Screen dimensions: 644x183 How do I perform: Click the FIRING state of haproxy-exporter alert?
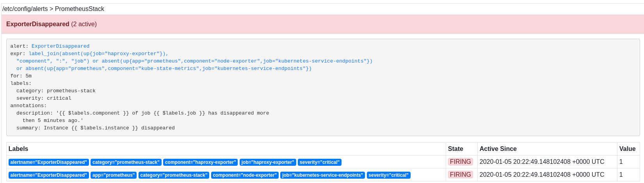(461, 162)
